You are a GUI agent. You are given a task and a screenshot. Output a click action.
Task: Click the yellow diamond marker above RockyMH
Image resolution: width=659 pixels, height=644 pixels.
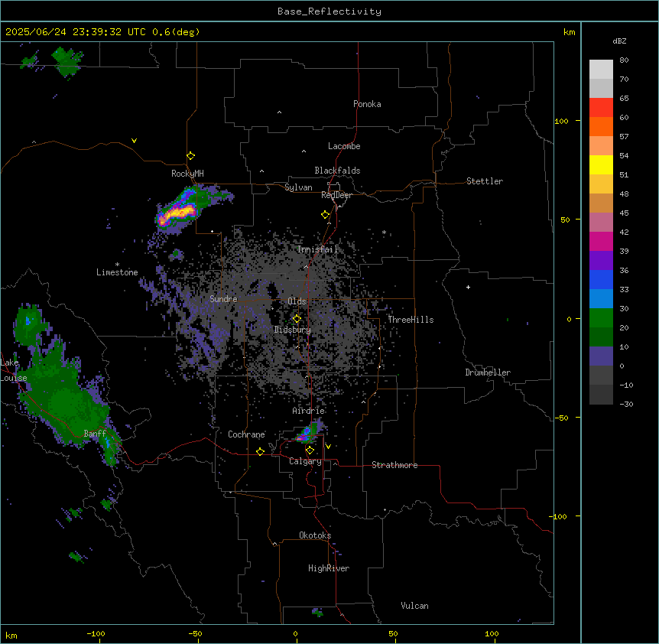point(191,156)
